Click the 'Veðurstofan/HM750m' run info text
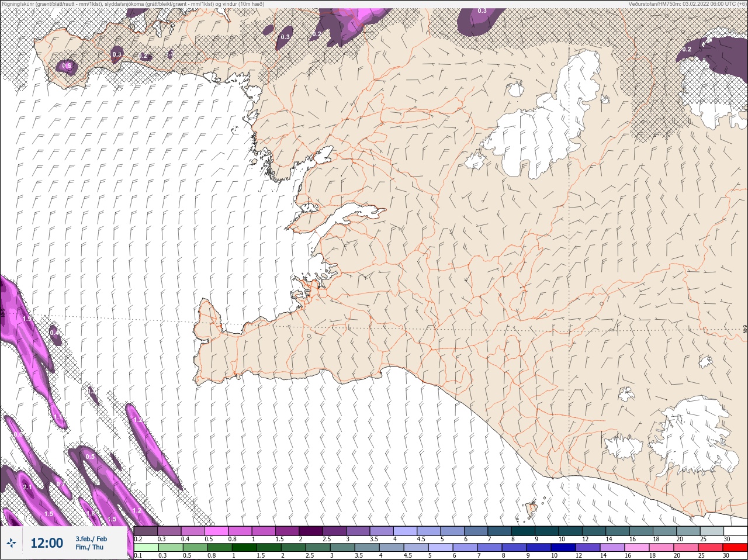The width and height of the screenshot is (748, 560). pyautogui.click(x=687, y=4)
